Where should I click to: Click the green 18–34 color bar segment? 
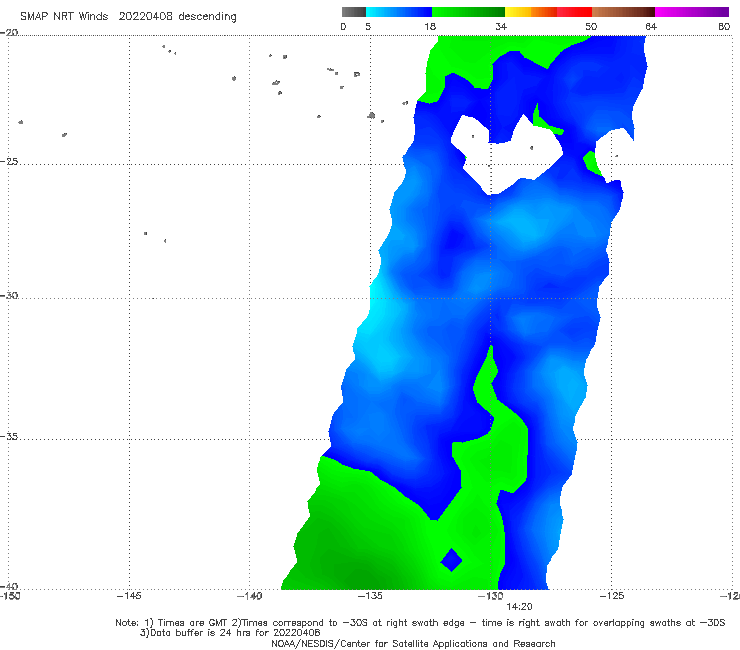pyautogui.click(x=468, y=12)
